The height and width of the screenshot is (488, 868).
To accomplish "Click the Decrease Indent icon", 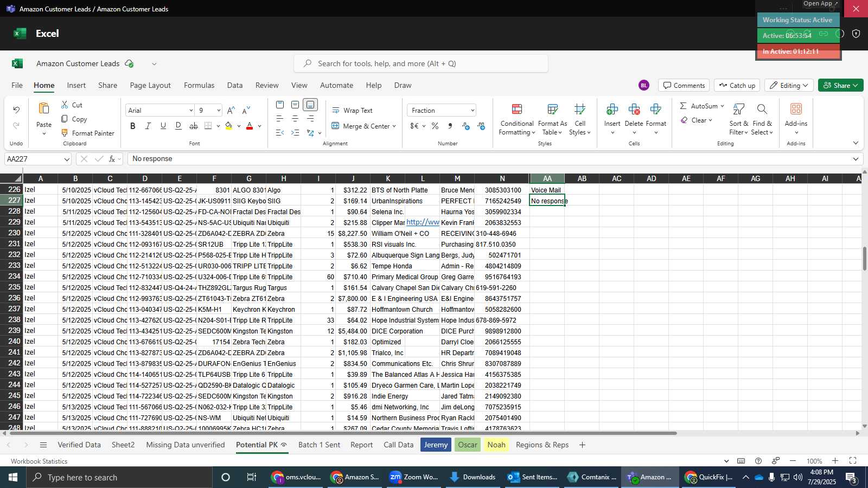I will [280, 132].
